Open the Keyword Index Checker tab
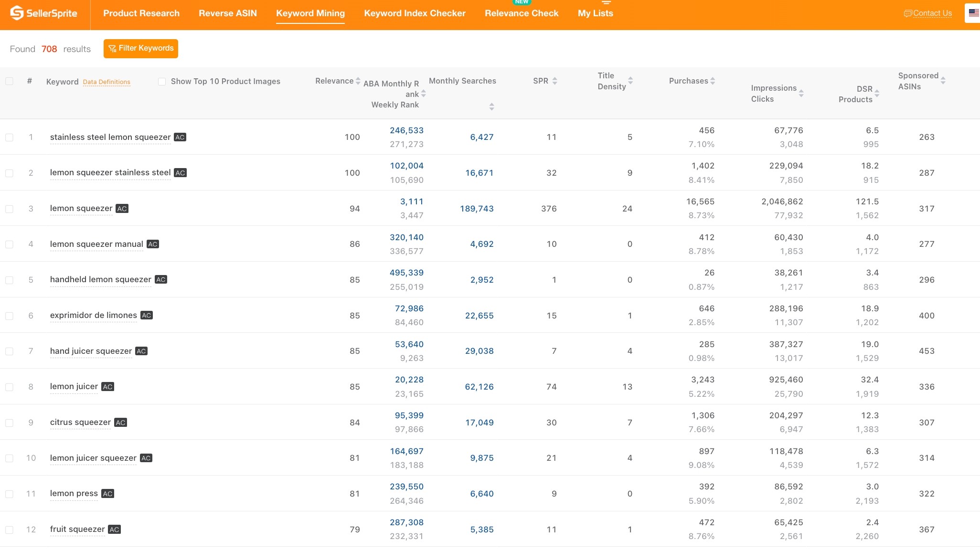This screenshot has width=980, height=551. click(415, 13)
